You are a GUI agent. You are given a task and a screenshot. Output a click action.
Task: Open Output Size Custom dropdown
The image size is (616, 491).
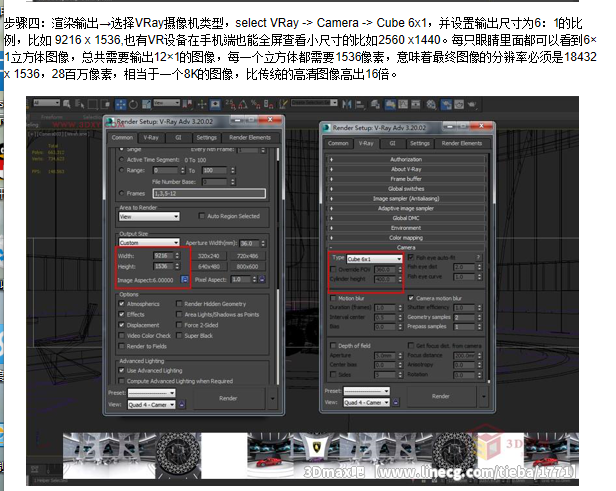[x=149, y=243]
